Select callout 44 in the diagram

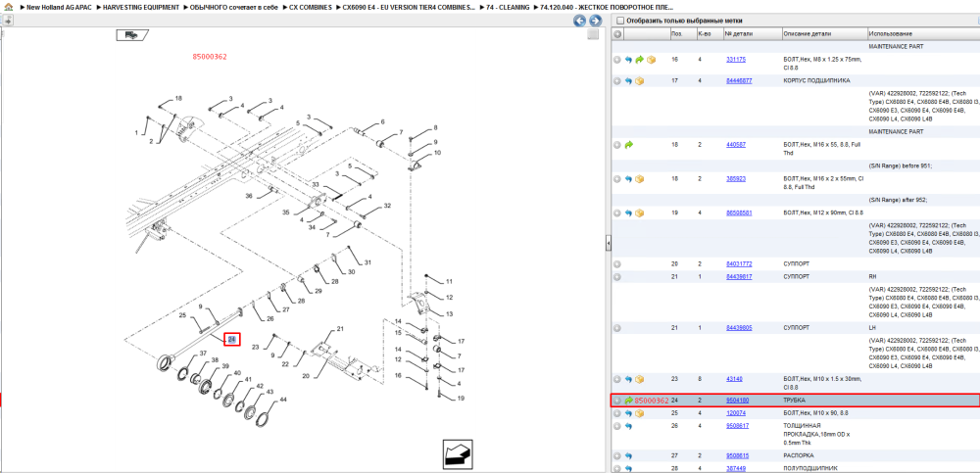(x=283, y=400)
